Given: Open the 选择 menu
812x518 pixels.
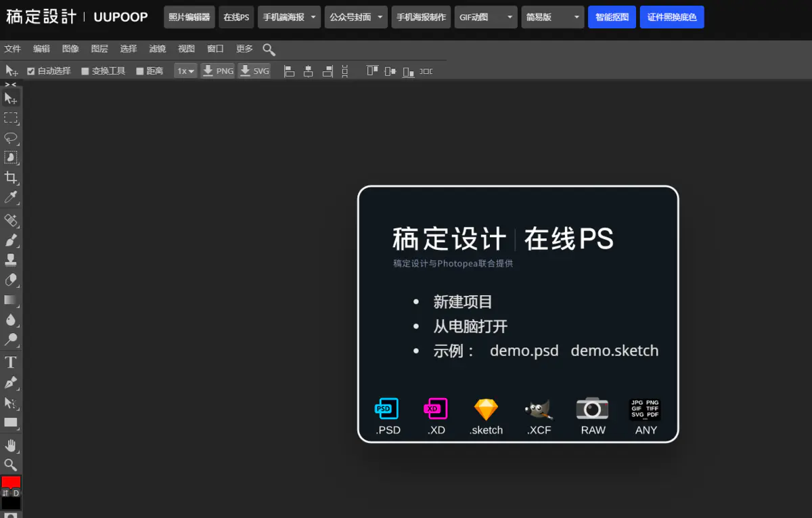Looking at the screenshot, I should click(129, 49).
